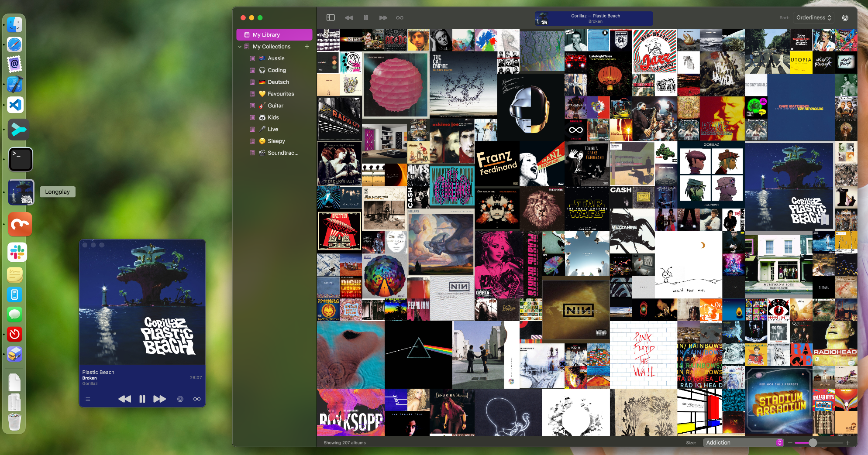Skip to next track in main toolbar
The image size is (868, 455).
(x=383, y=18)
